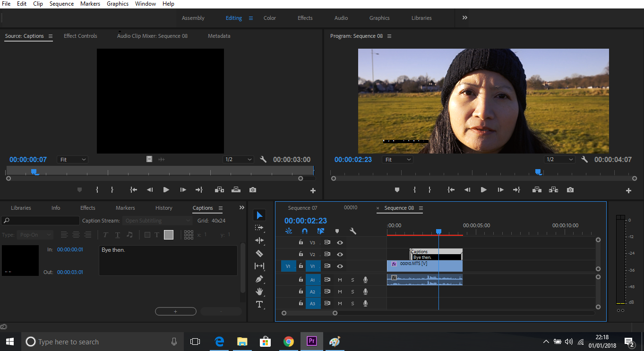Select the Type tool
The height and width of the screenshot is (351, 644).
pos(259,304)
